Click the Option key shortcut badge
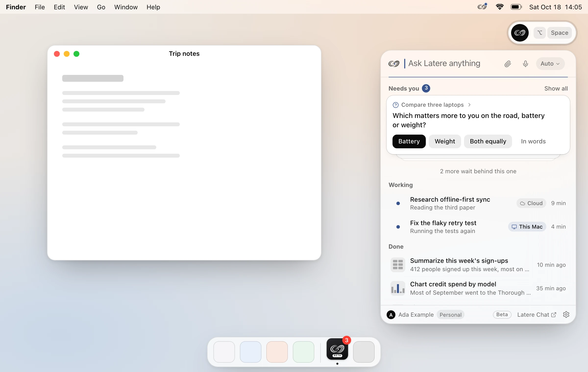 540,33
